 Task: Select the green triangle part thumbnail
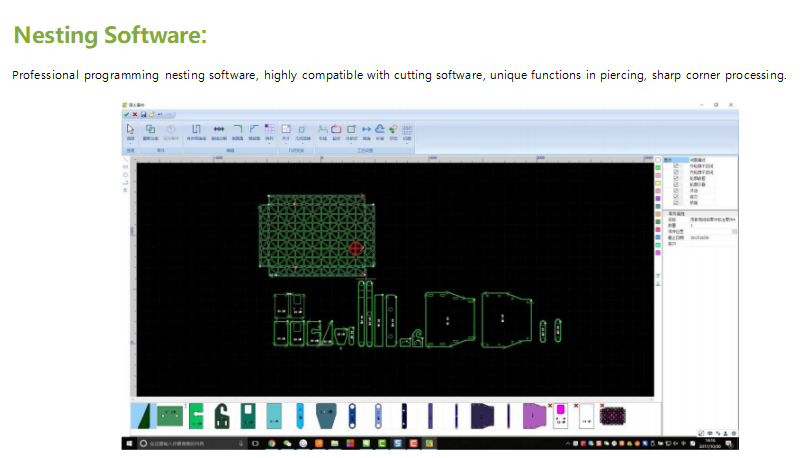pyautogui.click(x=142, y=415)
